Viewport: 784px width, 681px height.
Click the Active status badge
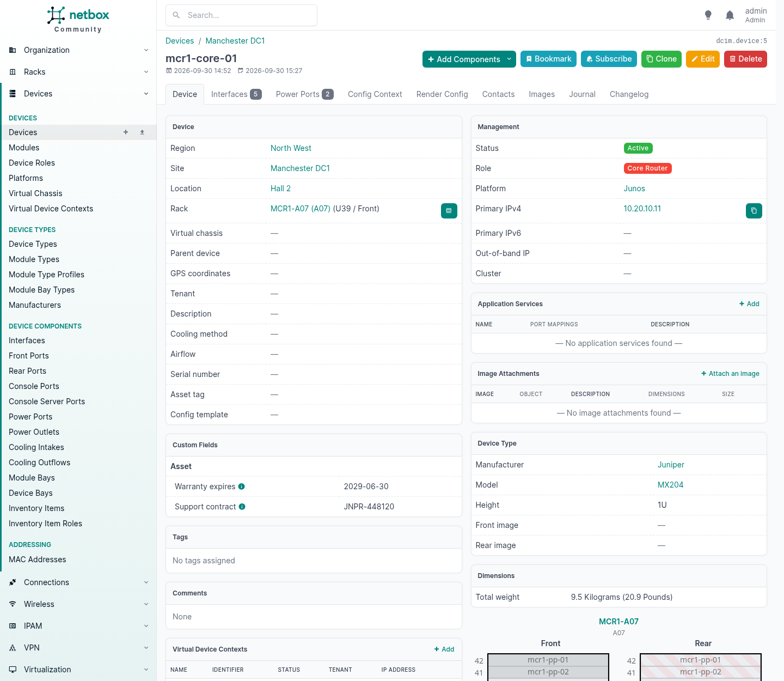638,148
